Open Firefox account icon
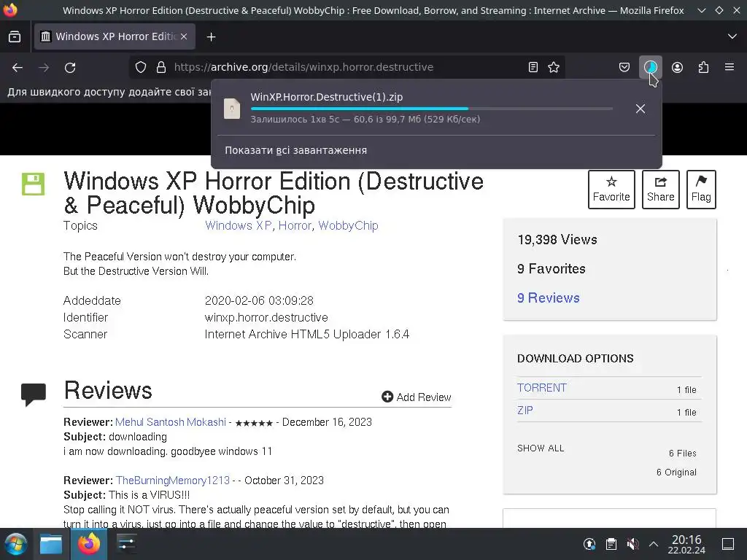The height and width of the screenshot is (560, 747). [x=677, y=67]
